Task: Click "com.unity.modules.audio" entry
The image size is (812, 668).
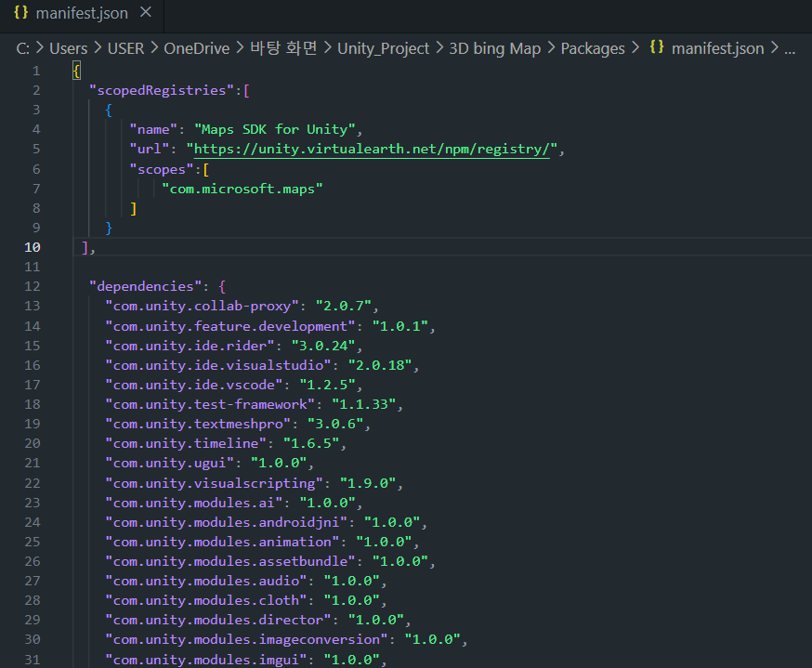Action: (206, 582)
